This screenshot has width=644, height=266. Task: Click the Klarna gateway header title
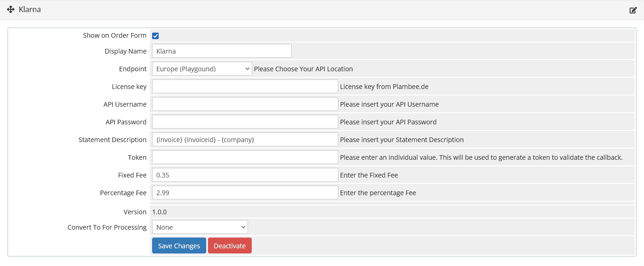(30, 10)
